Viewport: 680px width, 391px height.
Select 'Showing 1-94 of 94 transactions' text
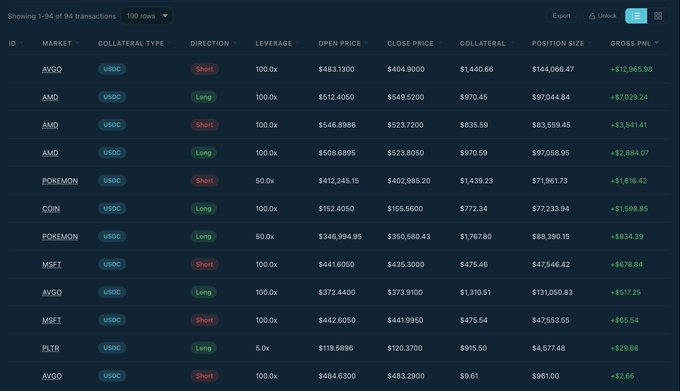click(62, 16)
